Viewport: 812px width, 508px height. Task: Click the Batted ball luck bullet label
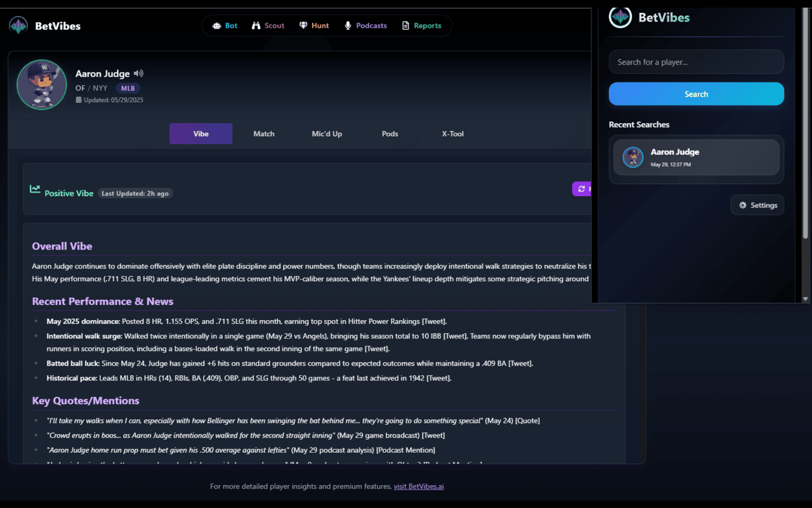click(73, 363)
